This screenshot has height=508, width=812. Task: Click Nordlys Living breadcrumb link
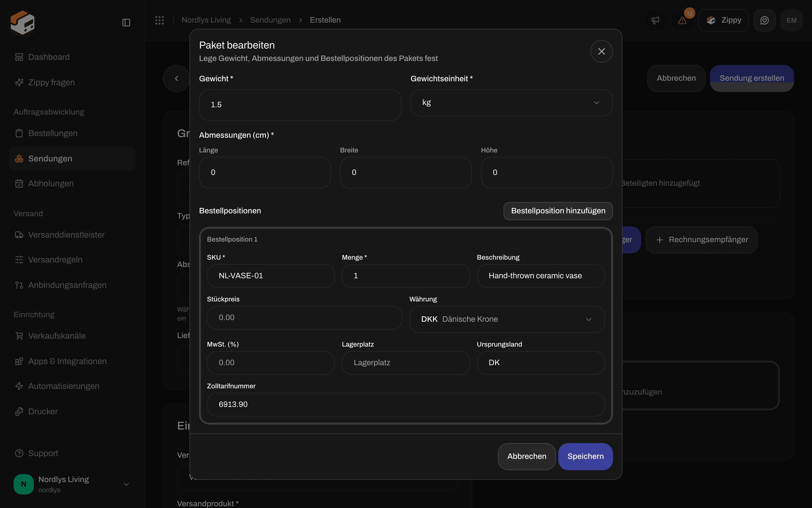coord(206,20)
